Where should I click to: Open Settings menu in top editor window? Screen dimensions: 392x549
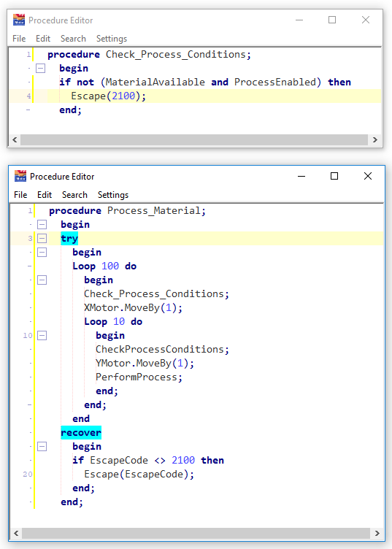pyautogui.click(x=112, y=39)
